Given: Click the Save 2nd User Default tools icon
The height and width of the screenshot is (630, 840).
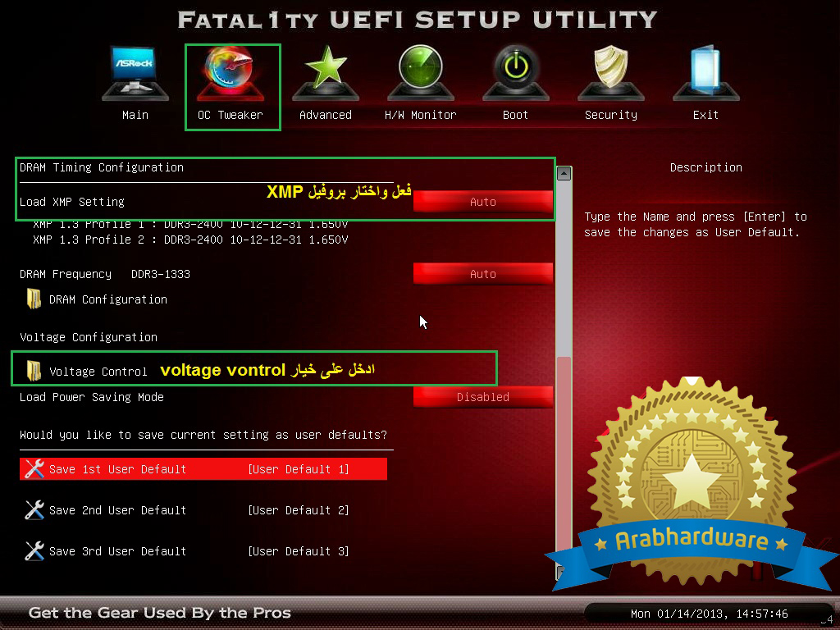Looking at the screenshot, I should [34, 510].
